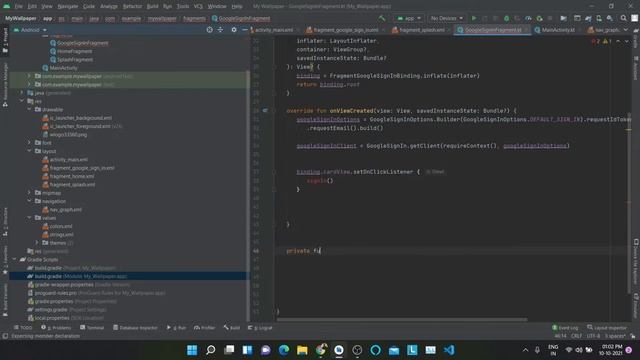Show hidden editor tabs dropdown arrow
Screen dimensions: 640x360
[626, 30]
